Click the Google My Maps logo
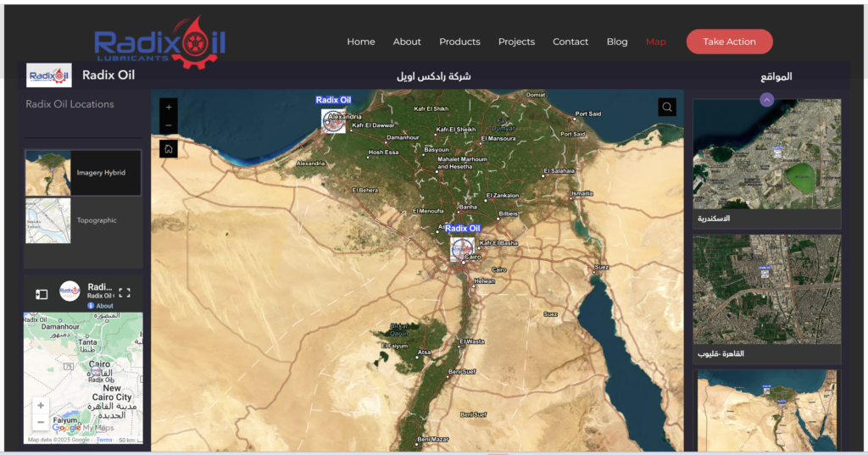This screenshot has height=455, width=868. click(x=82, y=428)
